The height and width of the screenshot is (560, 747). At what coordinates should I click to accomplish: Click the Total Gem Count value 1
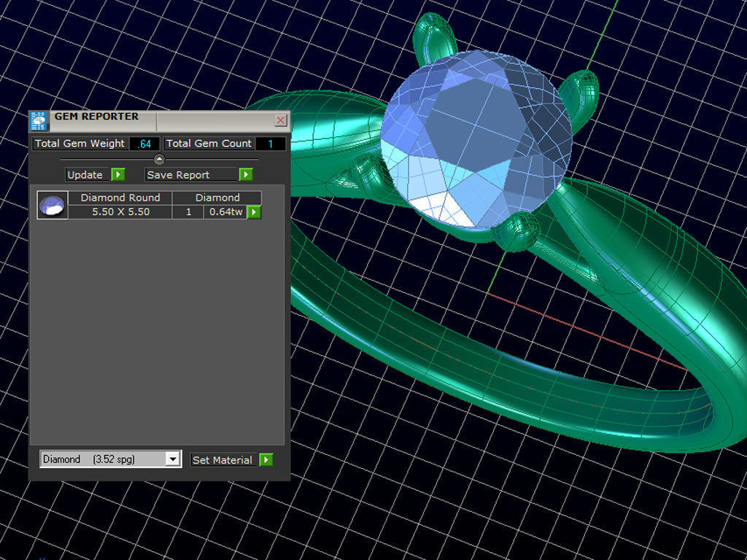pos(271,144)
